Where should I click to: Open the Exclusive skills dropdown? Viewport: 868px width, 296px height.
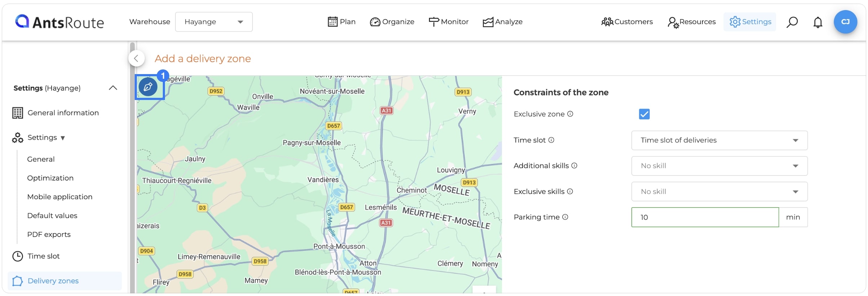(719, 192)
